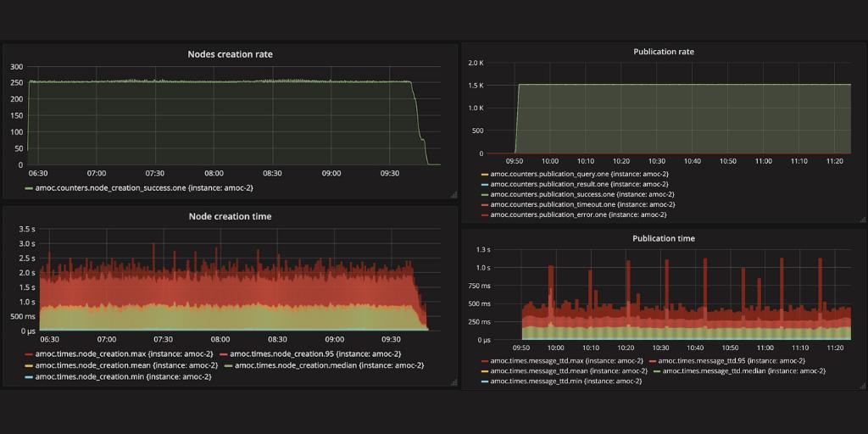Open color picker for message_ttd.95 swatch
This screenshot has height=434, width=868.
click(x=653, y=361)
